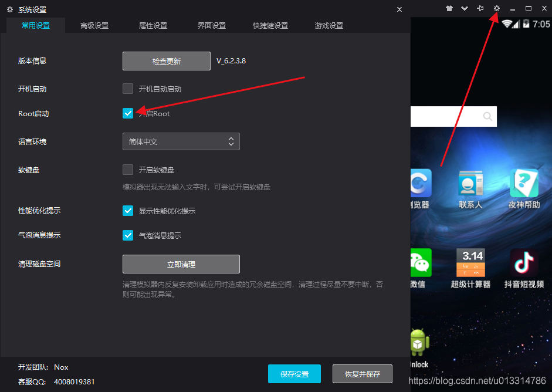This screenshot has height=392, width=552.
Task: Collapse the title bar chevron menu
Action: 464,8
